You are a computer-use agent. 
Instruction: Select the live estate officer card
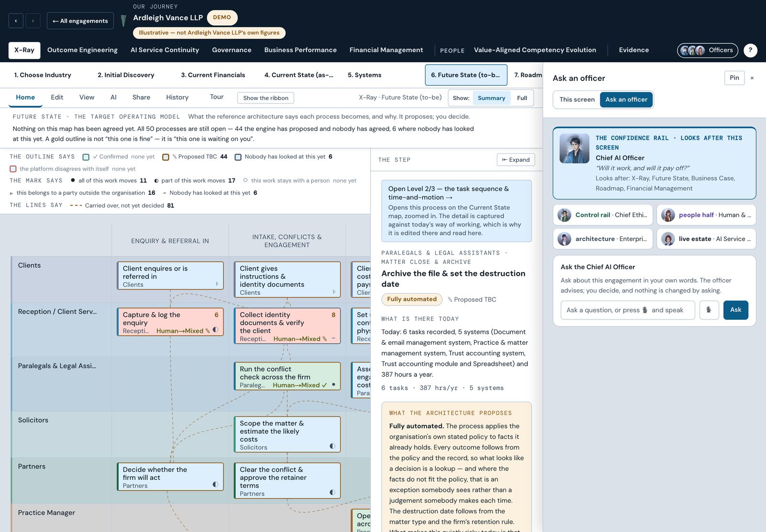(x=706, y=239)
